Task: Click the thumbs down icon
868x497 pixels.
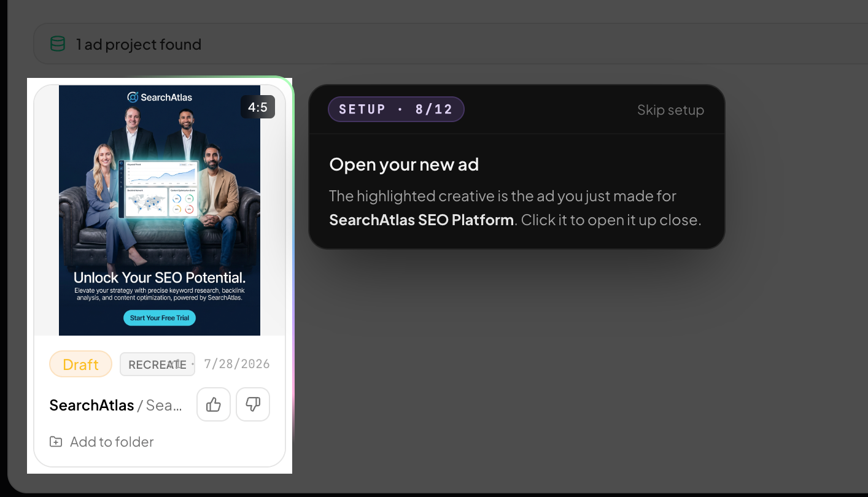Action: (x=253, y=404)
